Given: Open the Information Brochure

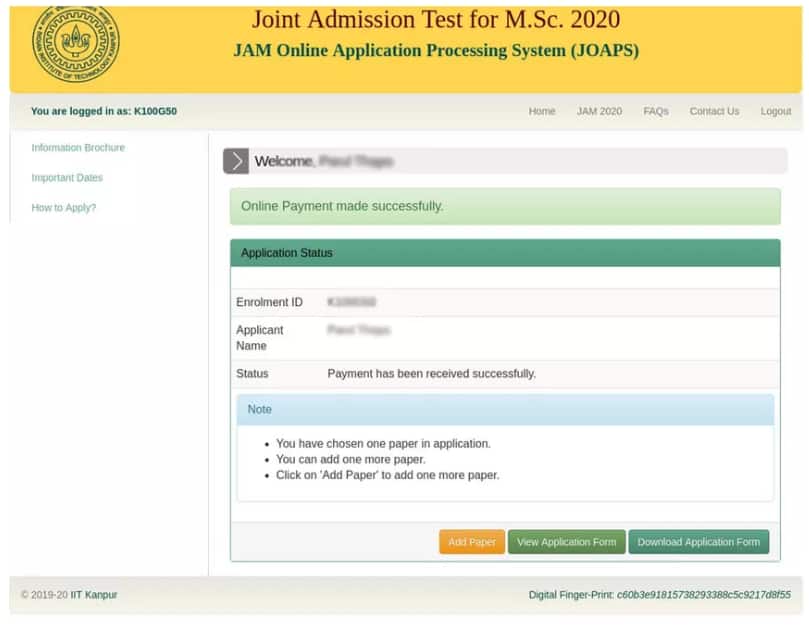Looking at the screenshot, I should [78, 147].
